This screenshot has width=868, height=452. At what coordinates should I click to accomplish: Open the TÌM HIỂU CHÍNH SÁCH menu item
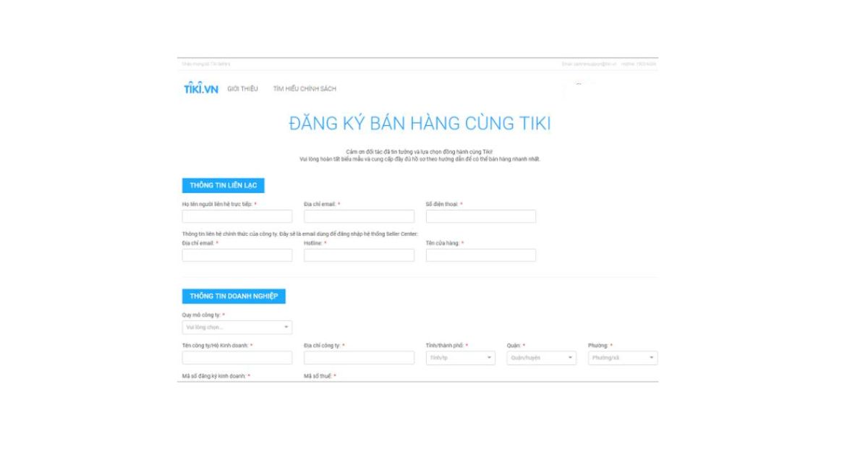coord(305,89)
